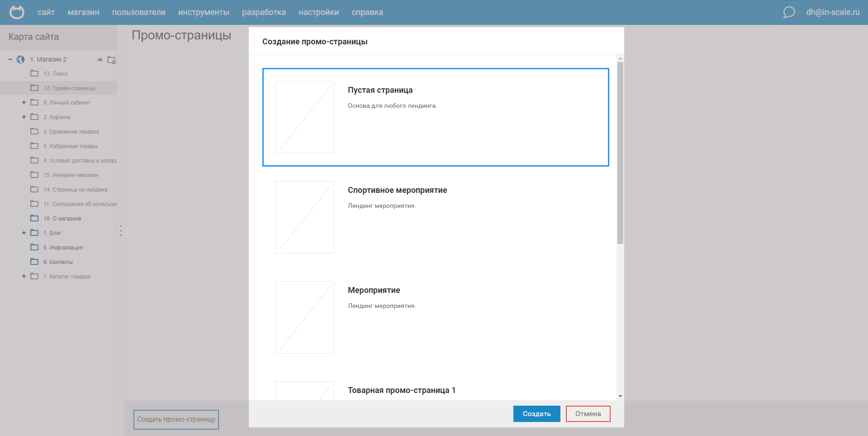Screen dimensions: 868x436
Task: Click the Пустая страница thumbnail
Action: 305,117
